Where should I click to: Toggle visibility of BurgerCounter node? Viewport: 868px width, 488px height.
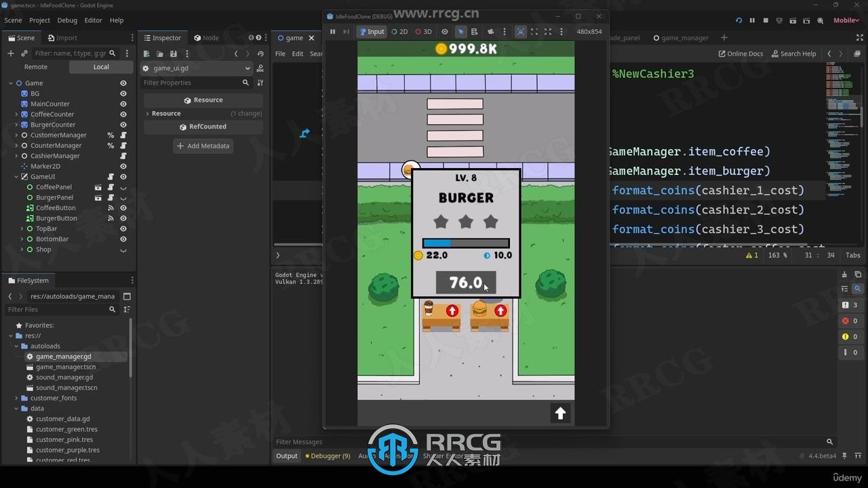point(123,125)
